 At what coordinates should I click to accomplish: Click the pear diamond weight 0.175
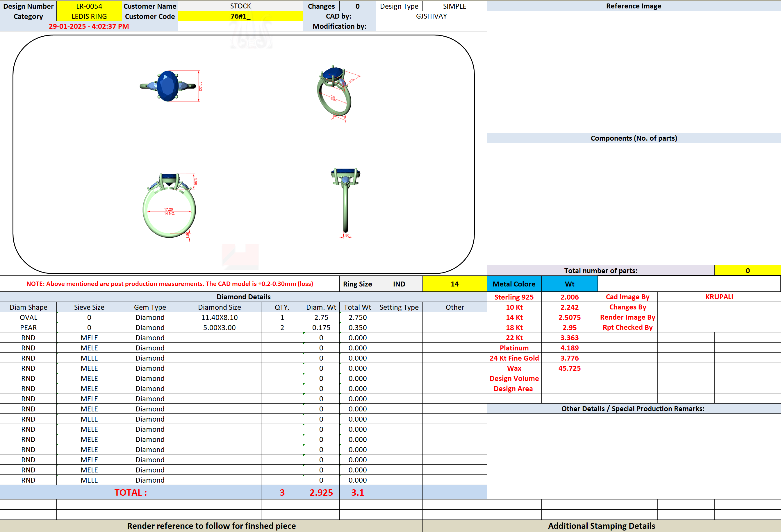[x=321, y=327]
